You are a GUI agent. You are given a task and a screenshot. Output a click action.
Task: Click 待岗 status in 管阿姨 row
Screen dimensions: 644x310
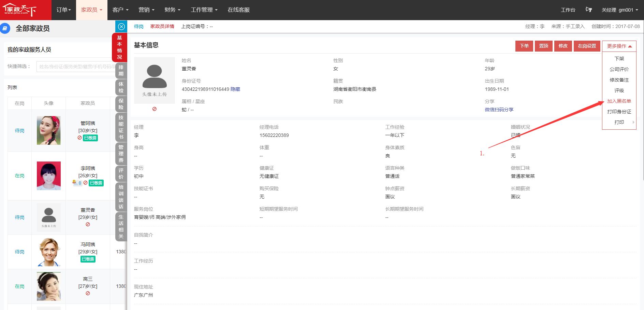tap(19, 131)
